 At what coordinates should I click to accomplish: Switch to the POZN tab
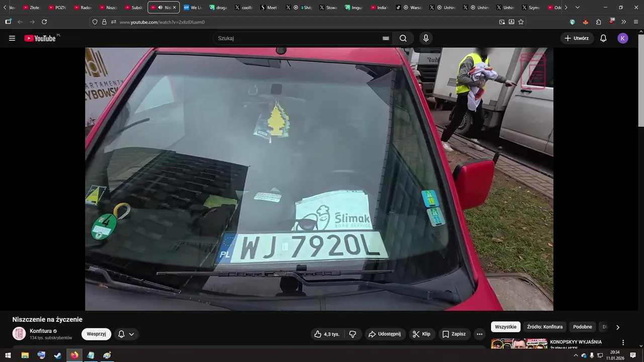58,8
